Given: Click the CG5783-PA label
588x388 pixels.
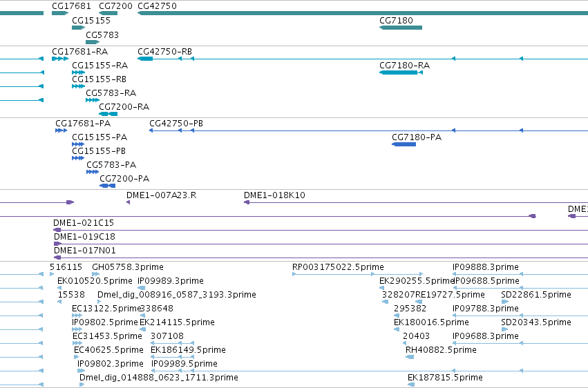Looking at the screenshot, I should [111, 165].
